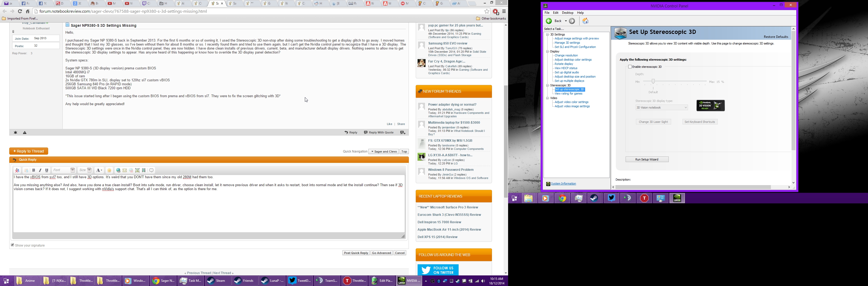Go forward in NVIDIA Control Panel
The width and height of the screenshot is (868, 286).
[x=572, y=21]
